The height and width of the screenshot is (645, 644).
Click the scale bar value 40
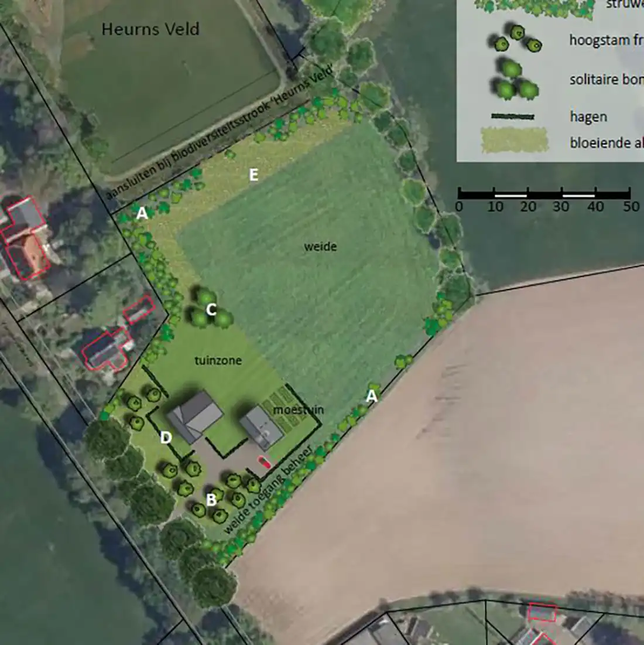[595, 206]
